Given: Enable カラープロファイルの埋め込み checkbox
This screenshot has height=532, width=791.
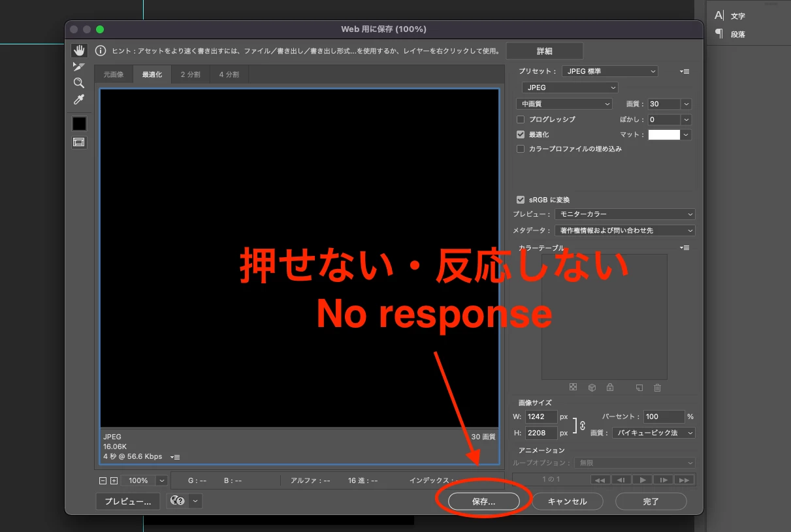Looking at the screenshot, I should (x=521, y=149).
